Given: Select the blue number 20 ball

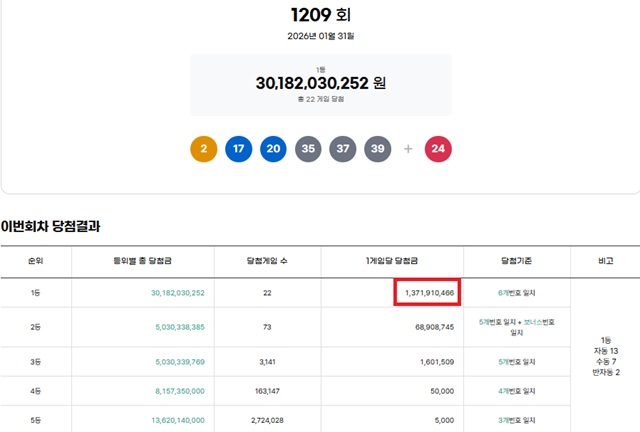Looking at the screenshot, I should click(x=273, y=149).
